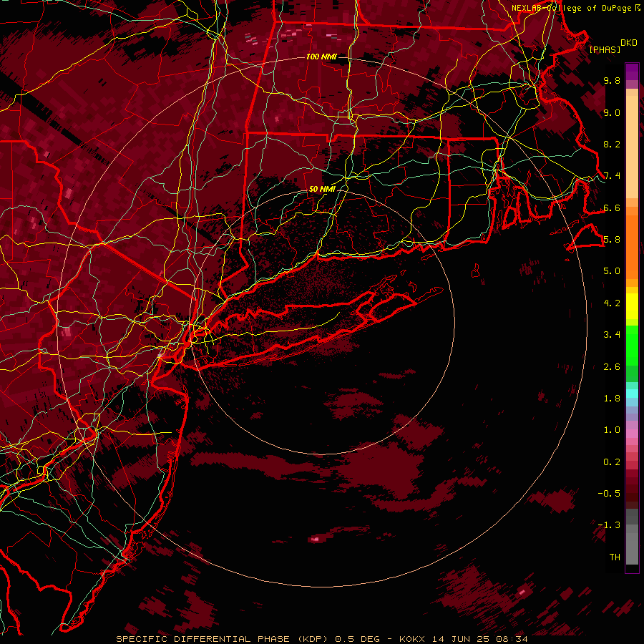The height and width of the screenshot is (644, 644).
Task: Click the 8.2 value on color scale
Action: [x=612, y=144]
